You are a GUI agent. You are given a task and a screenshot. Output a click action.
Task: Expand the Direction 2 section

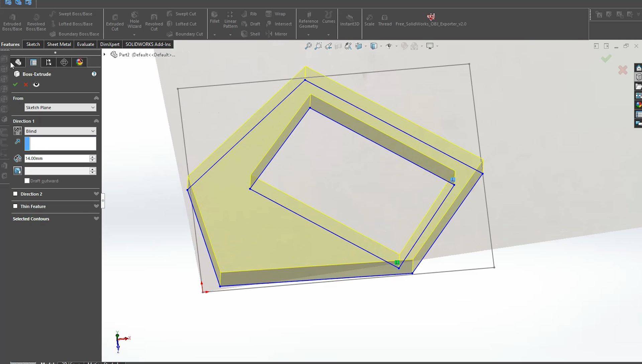[x=96, y=194]
